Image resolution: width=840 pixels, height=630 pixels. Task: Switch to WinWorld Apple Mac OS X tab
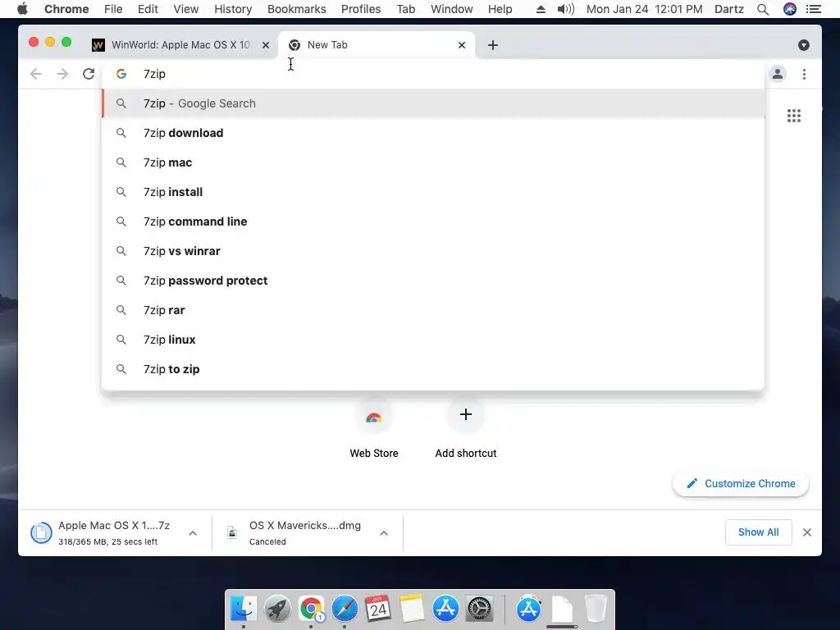180,45
